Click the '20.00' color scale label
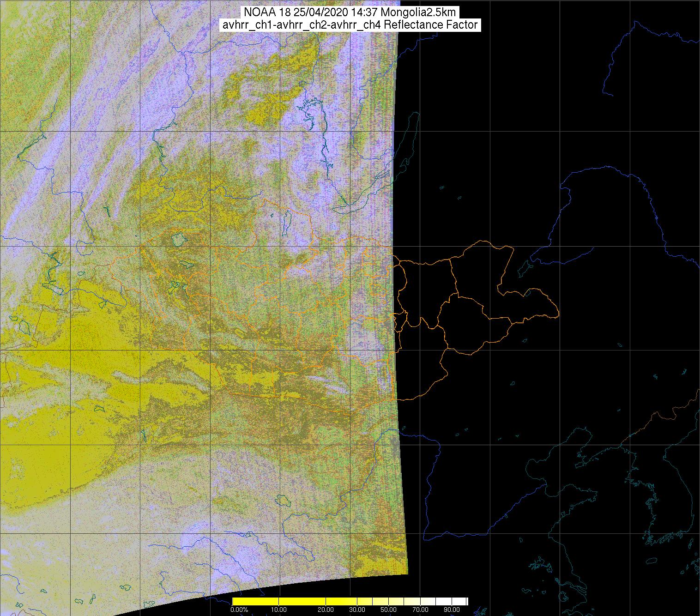The image size is (700, 616). click(326, 610)
